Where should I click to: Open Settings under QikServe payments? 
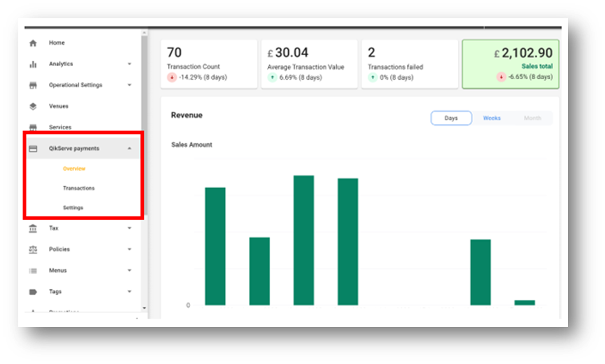tap(73, 208)
